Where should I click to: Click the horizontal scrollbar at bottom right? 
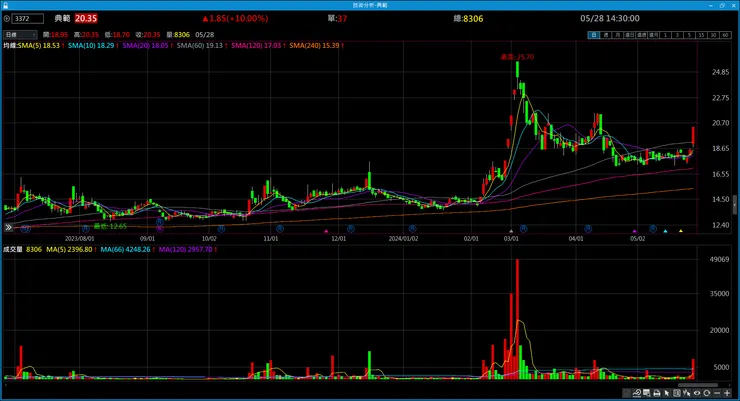click(698, 385)
